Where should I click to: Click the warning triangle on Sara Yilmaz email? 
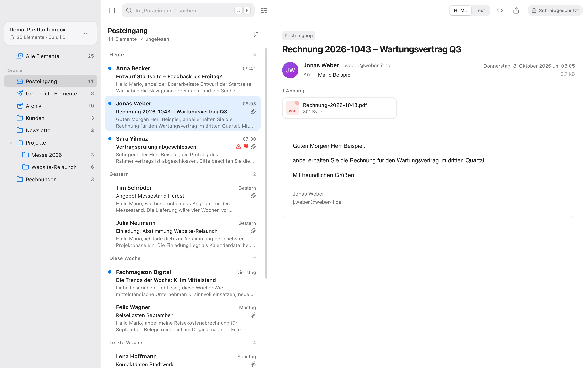tap(238, 147)
